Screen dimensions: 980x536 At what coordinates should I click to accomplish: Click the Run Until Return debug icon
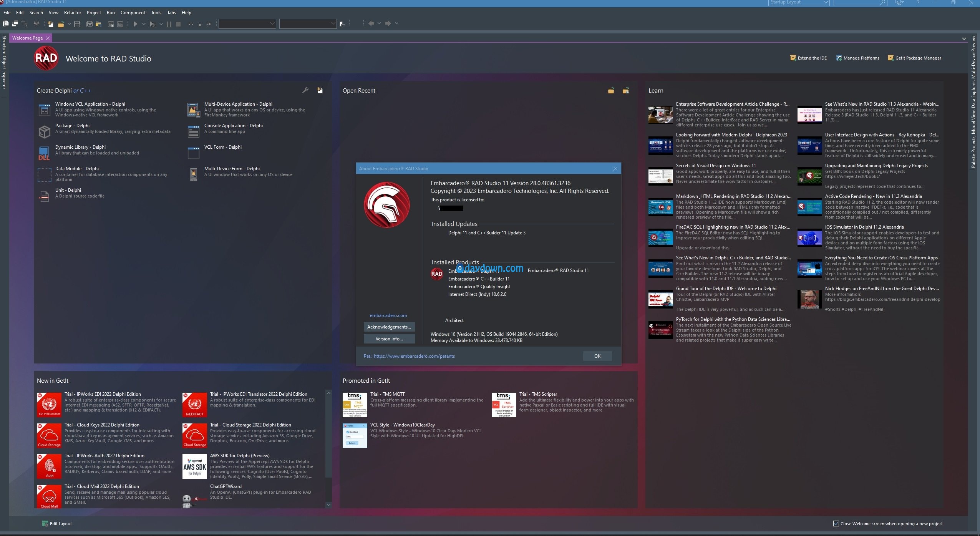point(209,24)
